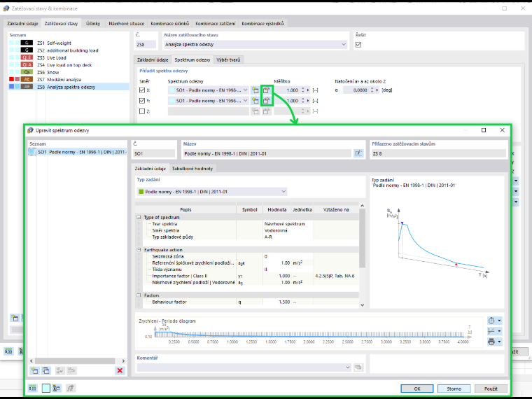532x399 pixels.
Task: Click Návrhové spektrum value cell
Action: (288, 224)
